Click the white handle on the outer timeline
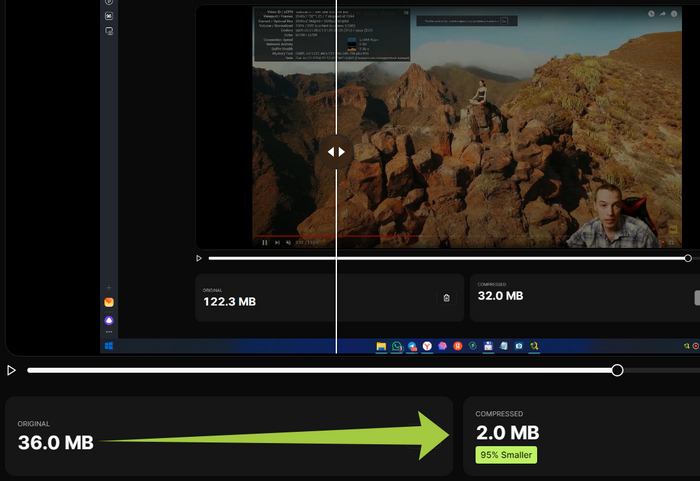The height and width of the screenshot is (481, 700). click(x=617, y=370)
